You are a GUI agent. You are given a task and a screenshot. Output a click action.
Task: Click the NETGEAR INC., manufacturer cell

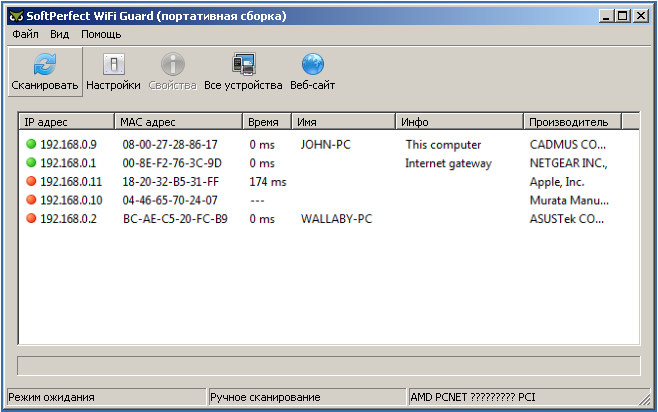click(569, 163)
